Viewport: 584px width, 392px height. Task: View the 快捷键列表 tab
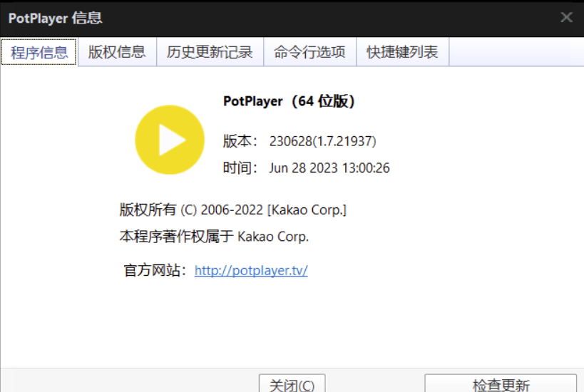coord(402,52)
